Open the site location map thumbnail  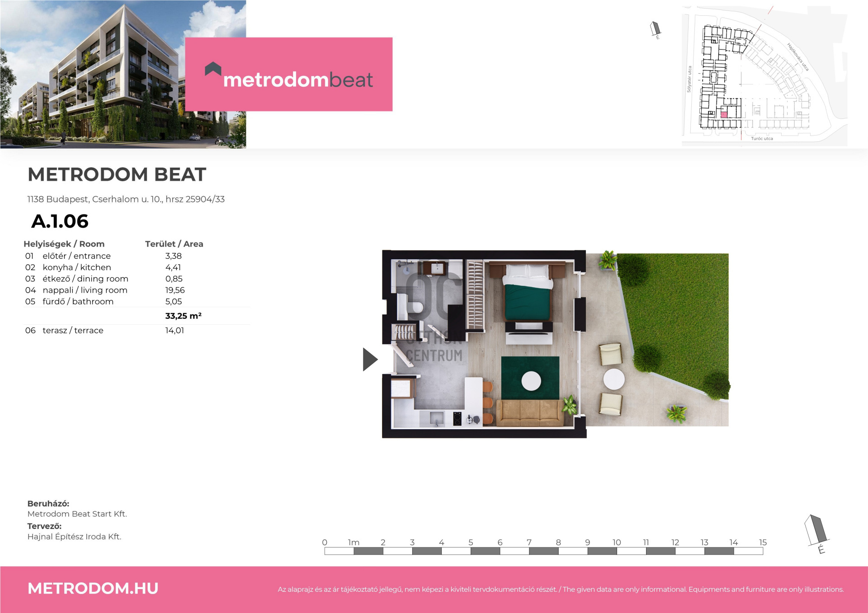[764, 76]
